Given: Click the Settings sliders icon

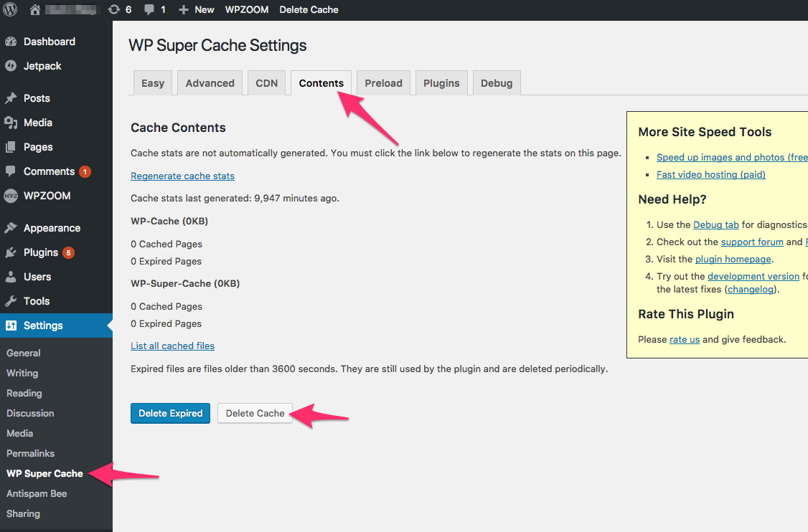Looking at the screenshot, I should point(11,326).
